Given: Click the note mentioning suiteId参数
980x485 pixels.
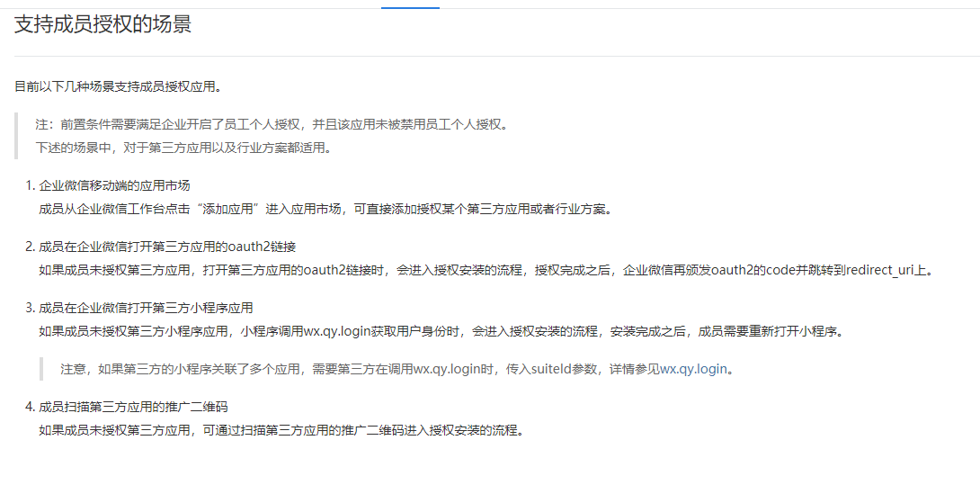Looking at the screenshot, I should click(x=397, y=369).
